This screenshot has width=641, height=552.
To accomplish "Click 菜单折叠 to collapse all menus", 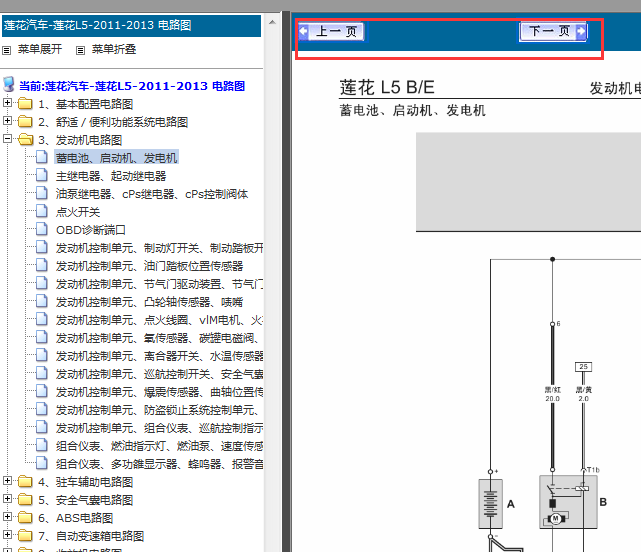I will coord(114,49).
